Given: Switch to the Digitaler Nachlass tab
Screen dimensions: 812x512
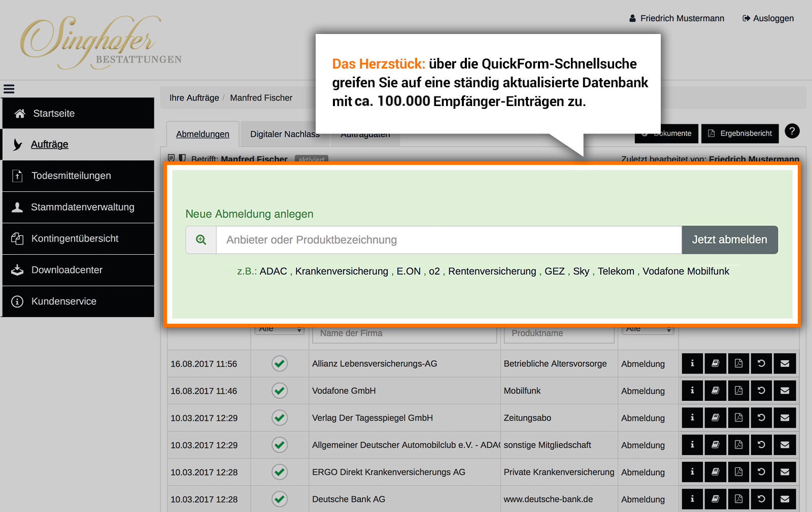Looking at the screenshot, I should coord(285,134).
